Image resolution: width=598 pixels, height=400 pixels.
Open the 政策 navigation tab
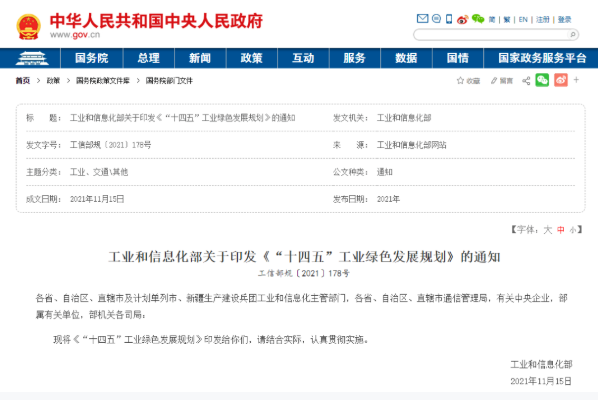click(x=252, y=58)
